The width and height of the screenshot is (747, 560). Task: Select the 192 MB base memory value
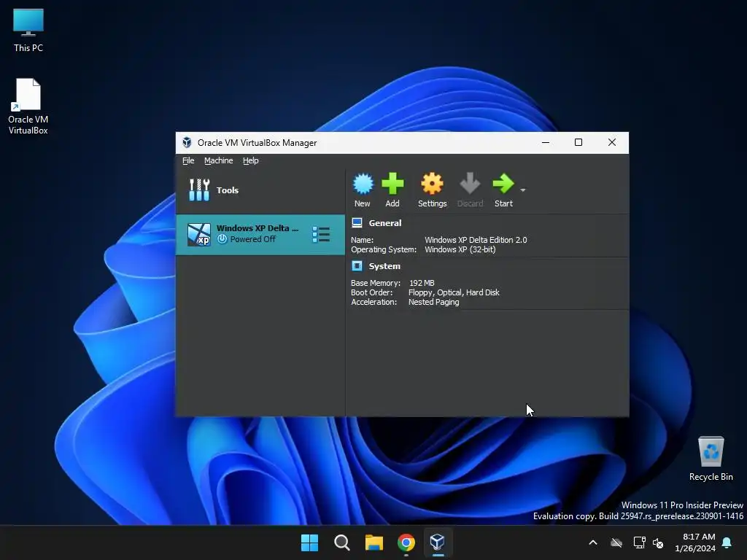pyautogui.click(x=422, y=283)
